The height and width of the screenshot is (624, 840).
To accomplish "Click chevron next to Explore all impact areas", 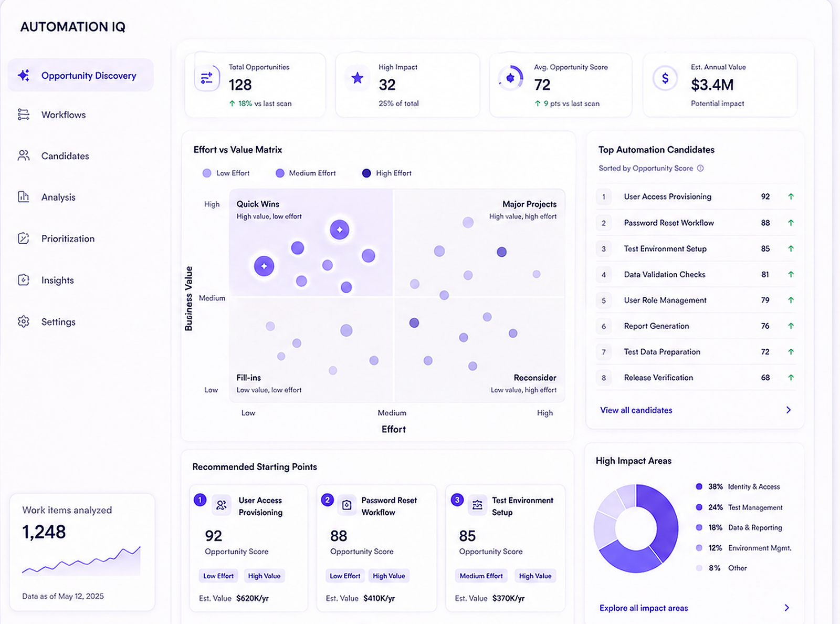I will [786, 608].
